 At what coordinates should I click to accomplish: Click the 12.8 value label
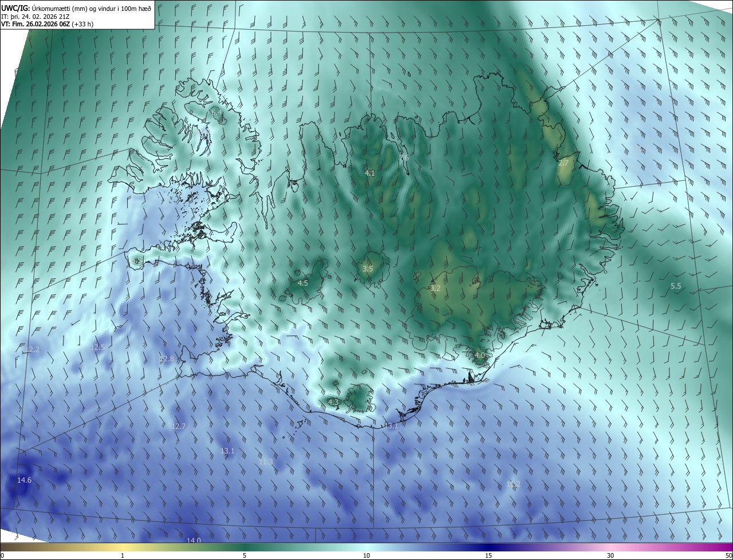166,359
